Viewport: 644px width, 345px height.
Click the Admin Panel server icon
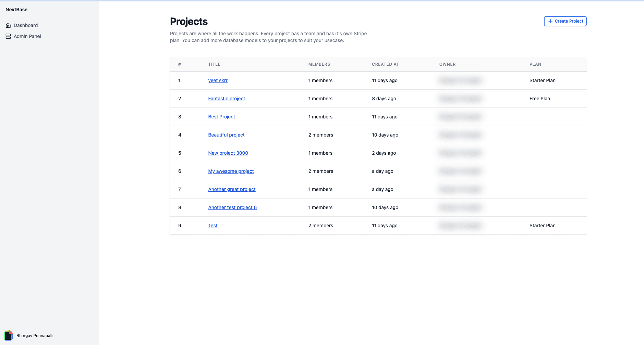pyautogui.click(x=8, y=36)
